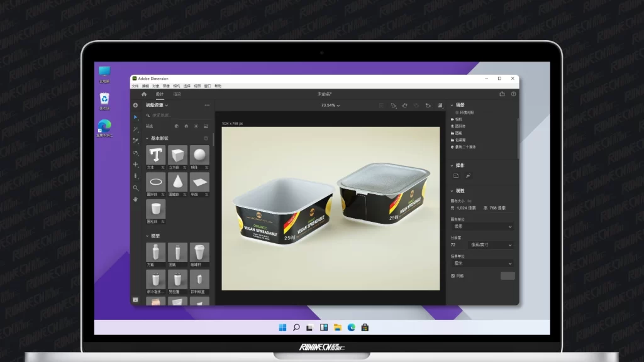Toggle the lights filter in asset panel
Image resolution: width=644 pixels, height=362 pixels.
[196, 126]
